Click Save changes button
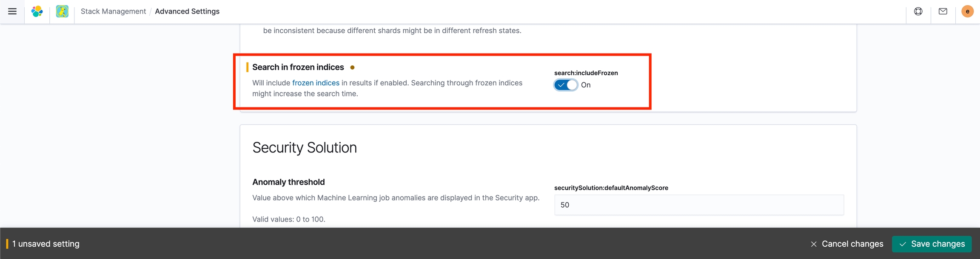980x259 pixels. click(x=932, y=244)
